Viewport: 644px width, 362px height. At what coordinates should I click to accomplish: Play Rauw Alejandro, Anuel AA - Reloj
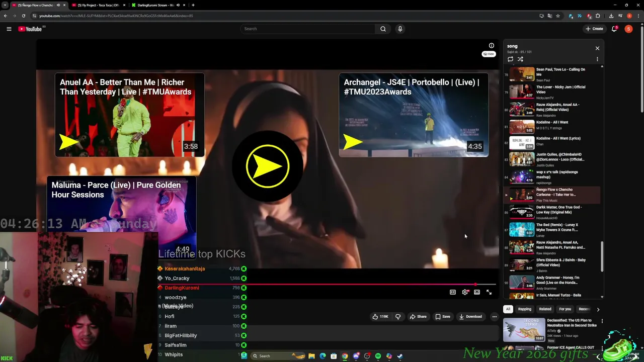(x=552, y=110)
